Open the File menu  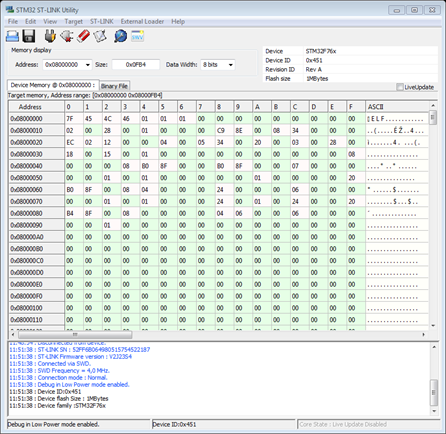pos(13,22)
